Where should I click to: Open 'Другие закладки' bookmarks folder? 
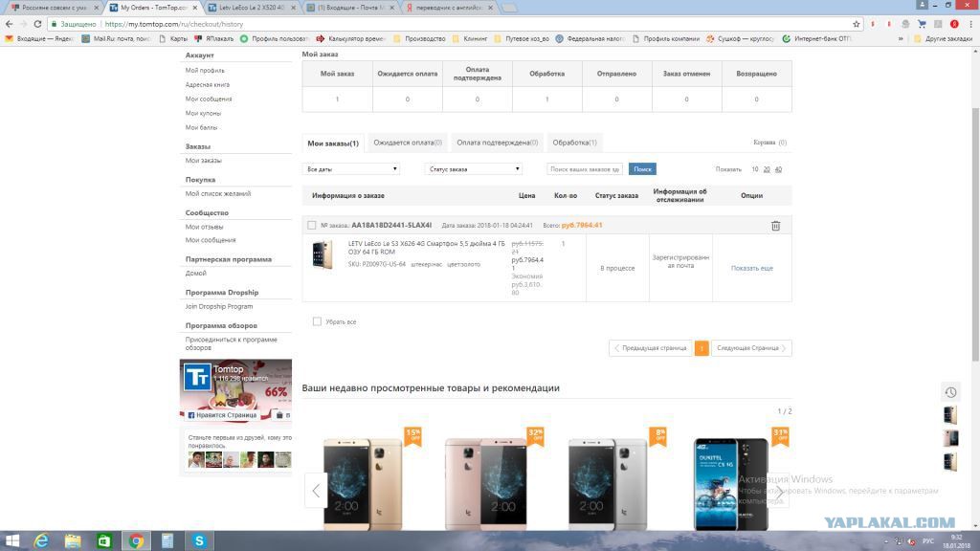[x=943, y=38]
